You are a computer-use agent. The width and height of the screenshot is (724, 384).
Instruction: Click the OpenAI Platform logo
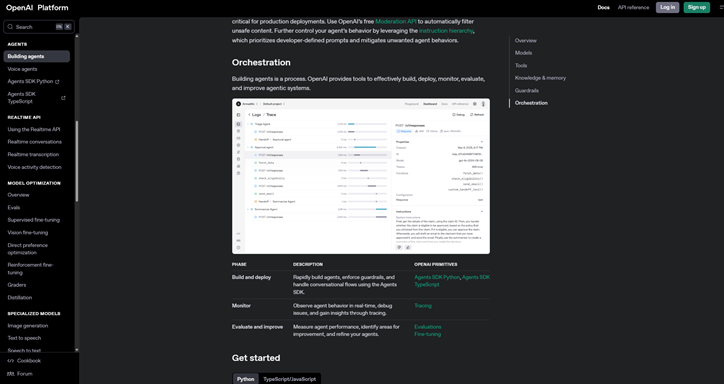37,7
